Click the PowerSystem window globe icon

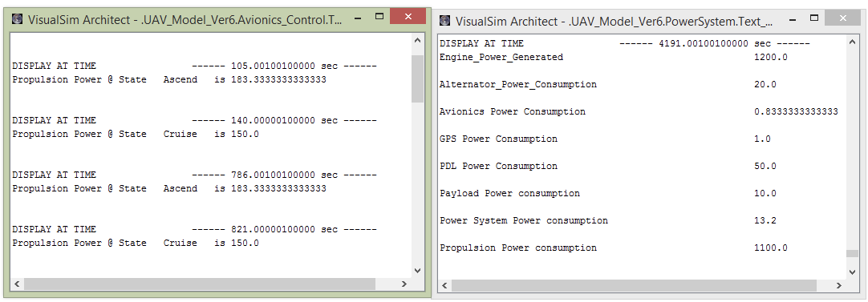pos(444,21)
